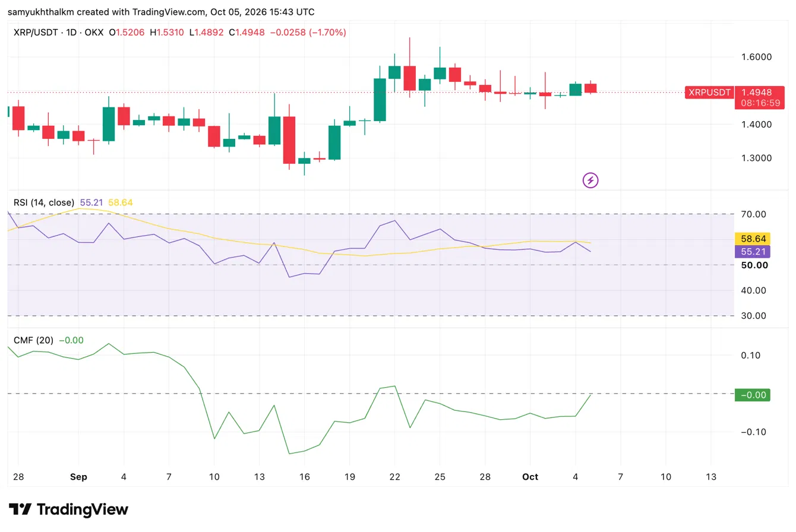Click the 22 date axis label
796x532 pixels.
tap(394, 477)
